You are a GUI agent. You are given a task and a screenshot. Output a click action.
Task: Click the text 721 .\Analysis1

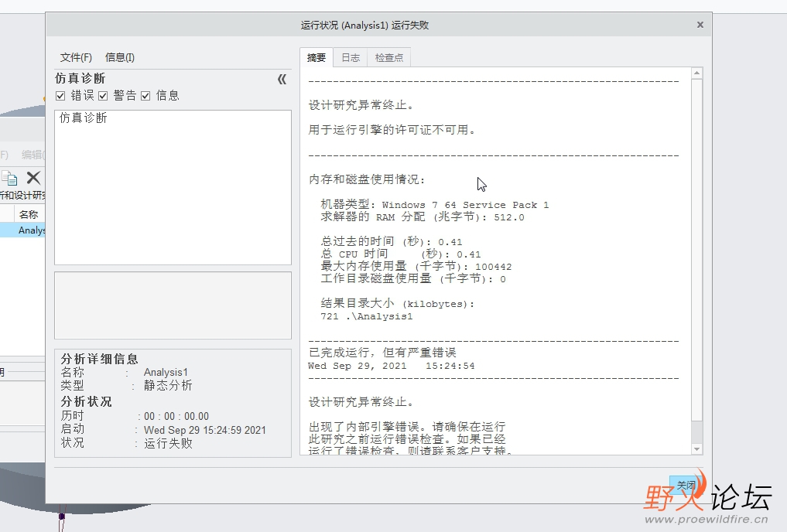[x=366, y=316]
